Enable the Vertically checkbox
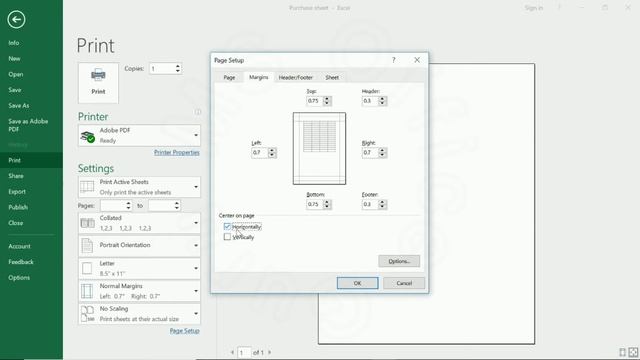Viewport: 640px width, 360px height. (x=227, y=237)
